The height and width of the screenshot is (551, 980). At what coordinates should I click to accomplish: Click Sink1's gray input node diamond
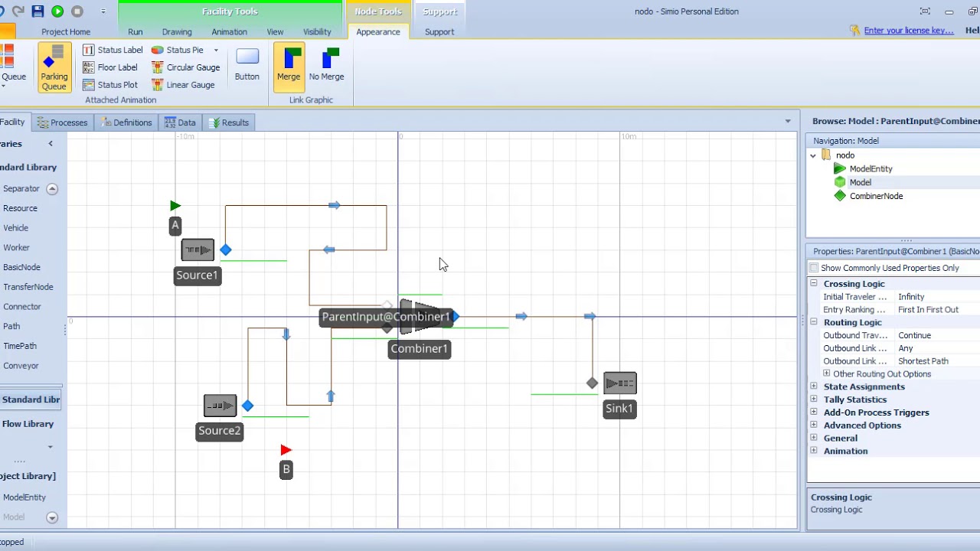coord(592,383)
